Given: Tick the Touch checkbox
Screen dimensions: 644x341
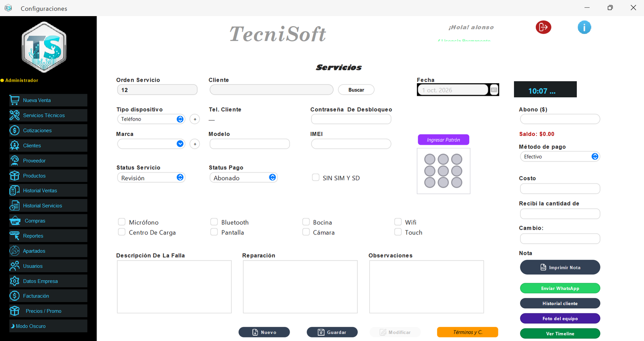Looking at the screenshot, I should [x=398, y=232].
